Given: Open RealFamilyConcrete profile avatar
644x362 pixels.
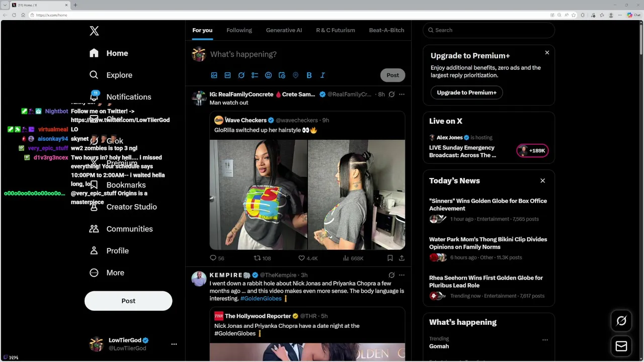Looking at the screenshot, I should pos(199,98).
